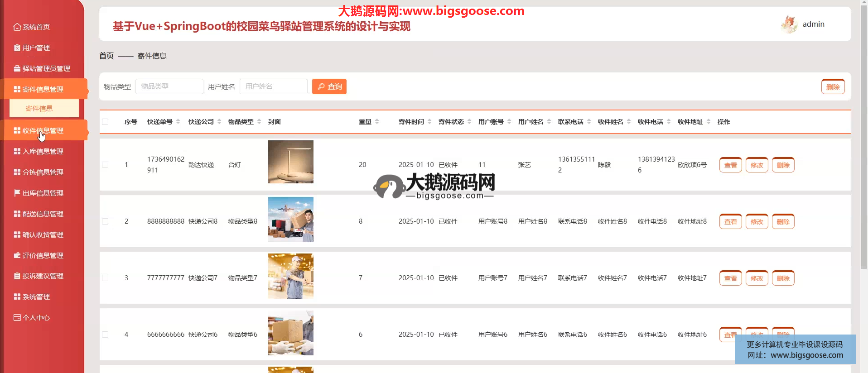The height and width of the screenshot is (373, 868).
Task: Sort by 寄件时间 column arrows
Action: [429, 122]
